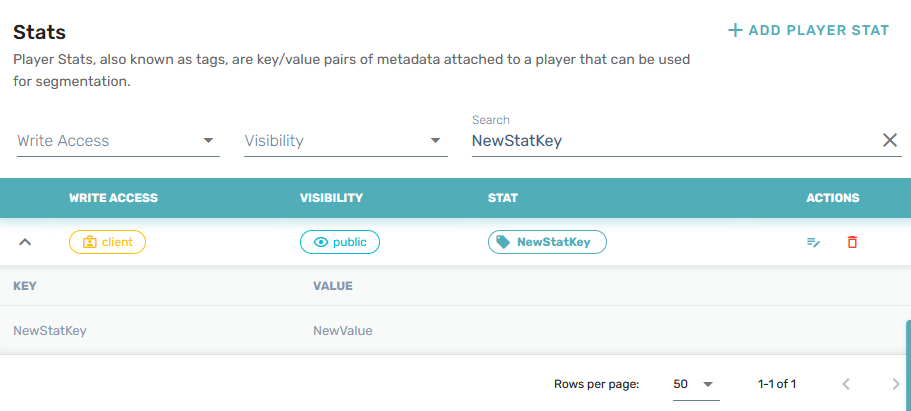911x411 pixels.
Task: Collapse the NewStatKey row chevron
Action: tap(26, 242)
